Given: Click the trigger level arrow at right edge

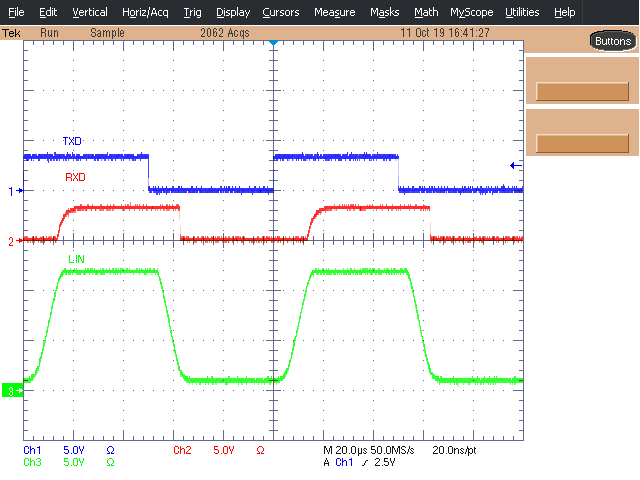Looking at the screenshot, I should pyautogui.click(x=514, y=165).
